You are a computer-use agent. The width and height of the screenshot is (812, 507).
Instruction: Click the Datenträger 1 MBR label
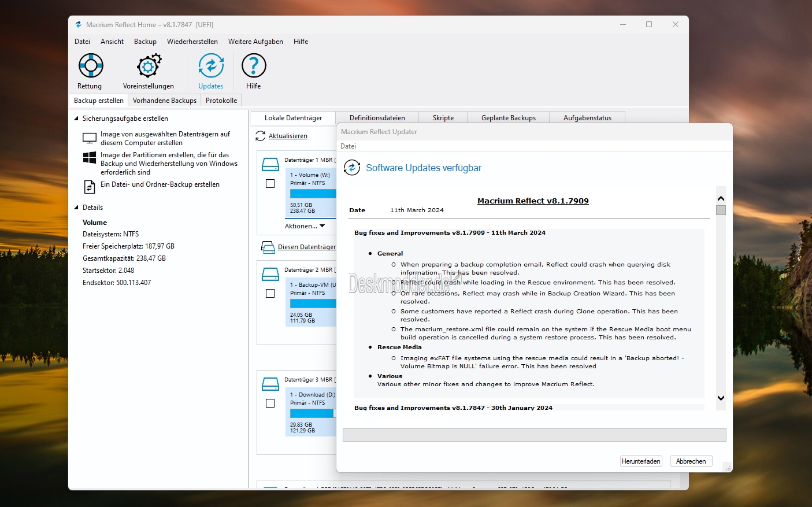309,160
